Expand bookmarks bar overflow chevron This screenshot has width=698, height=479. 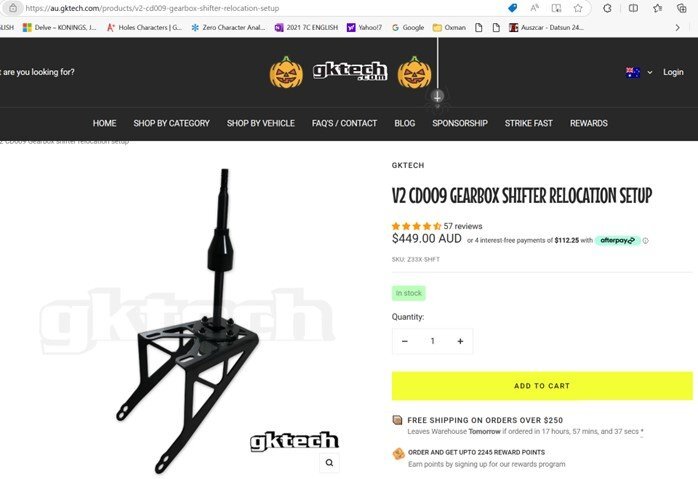[x=678, y=28]
